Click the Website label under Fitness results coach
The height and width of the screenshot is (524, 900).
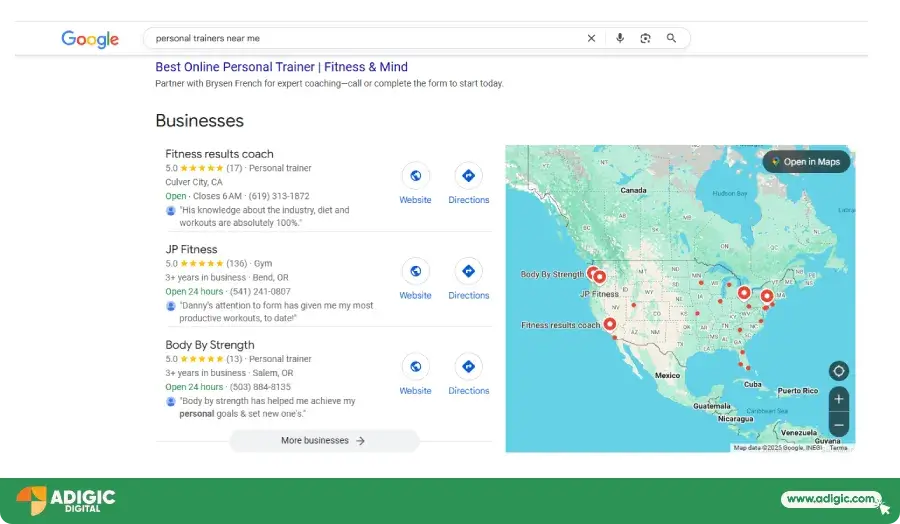pos(416,200)
